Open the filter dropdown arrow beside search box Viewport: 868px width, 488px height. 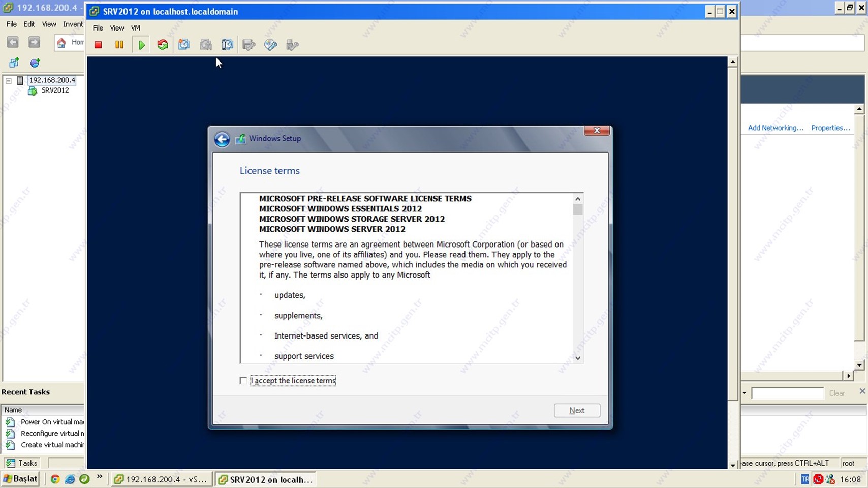click(x=745, y=393)
